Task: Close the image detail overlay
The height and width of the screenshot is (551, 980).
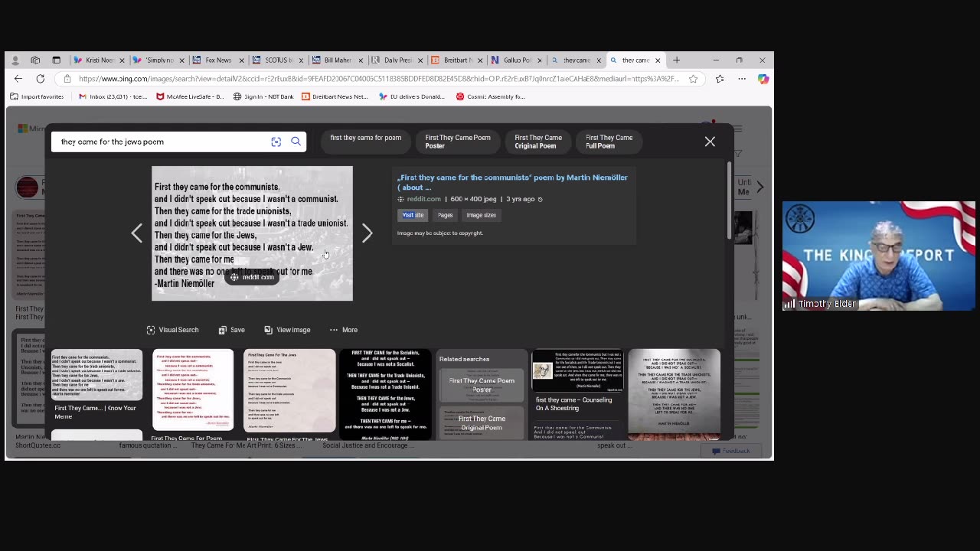Action: (x=710, y=142)
